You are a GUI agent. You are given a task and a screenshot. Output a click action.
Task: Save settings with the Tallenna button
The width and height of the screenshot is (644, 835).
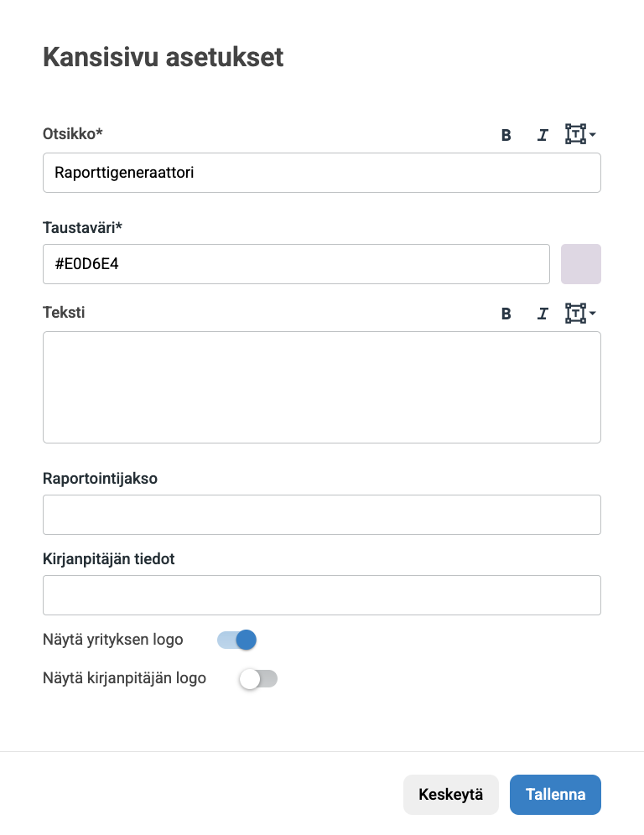555,795
